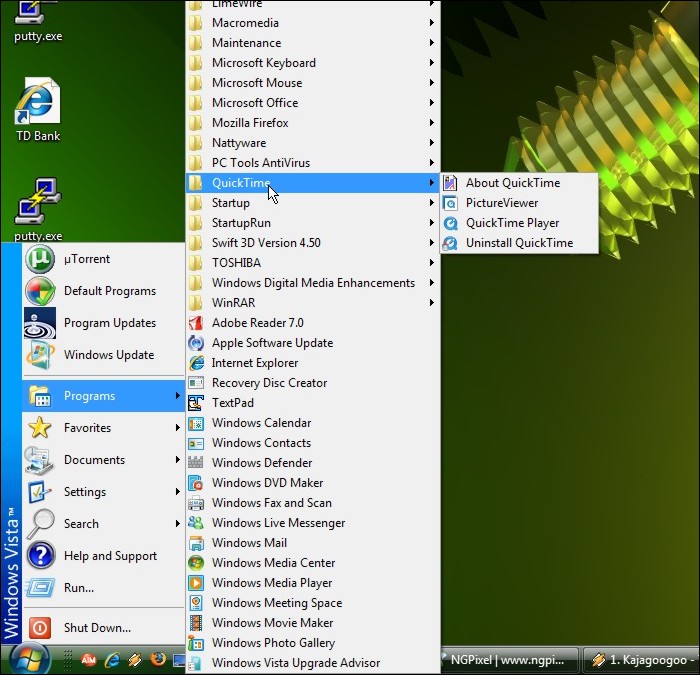700x675 pixels.
Task: Open About QuickTime menu item
Action: tap(512, 183)
